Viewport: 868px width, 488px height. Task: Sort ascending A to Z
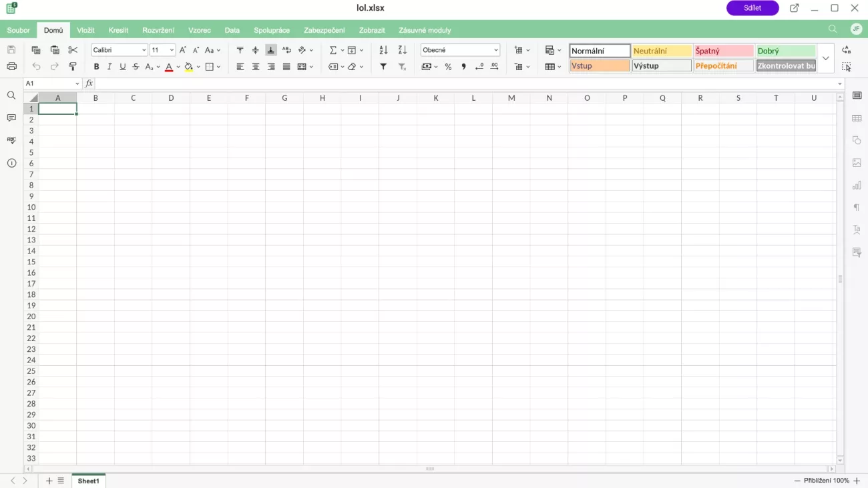[383, 50]
